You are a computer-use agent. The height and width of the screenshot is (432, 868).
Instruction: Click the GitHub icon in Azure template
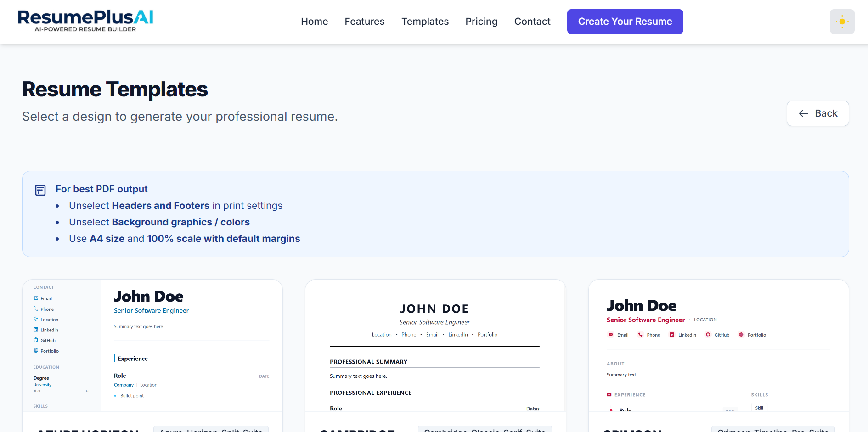point(36,340)
